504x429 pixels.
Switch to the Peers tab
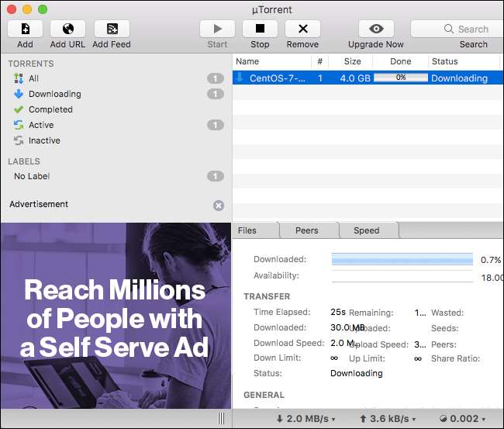coord(307,230)
